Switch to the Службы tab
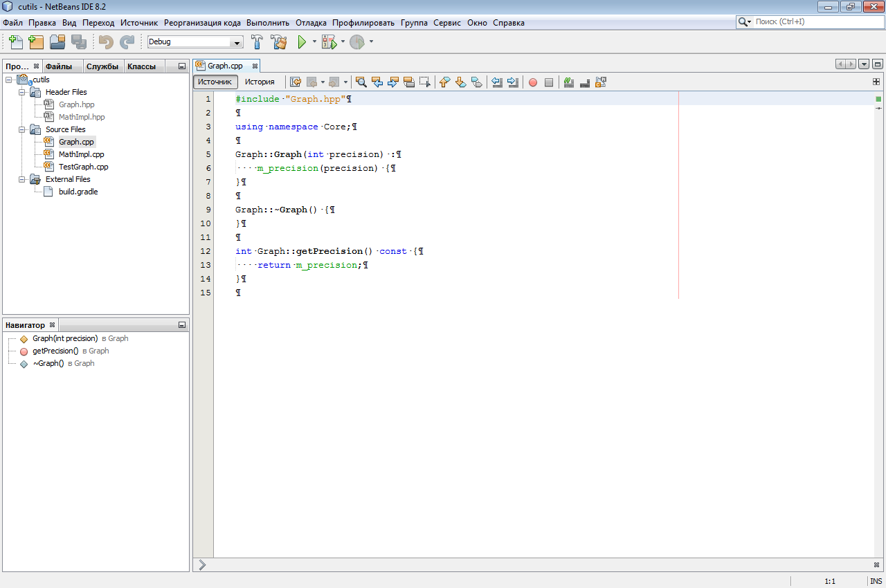 (x=102, y=67)
